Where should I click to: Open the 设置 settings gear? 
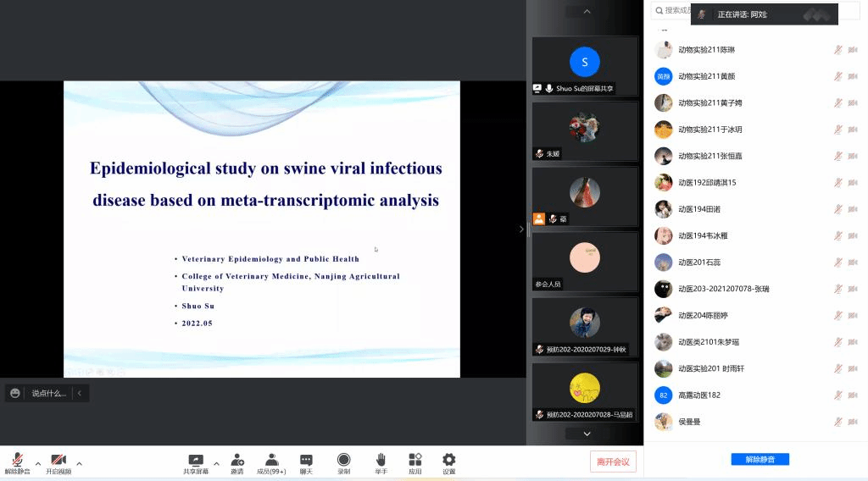(448, 460)
